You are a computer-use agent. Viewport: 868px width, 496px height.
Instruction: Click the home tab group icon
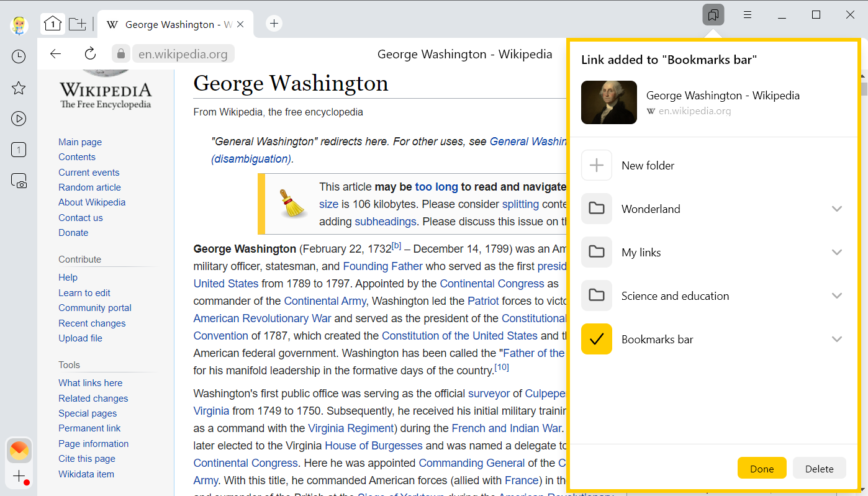pyautogui.click(x=53, y=24)
